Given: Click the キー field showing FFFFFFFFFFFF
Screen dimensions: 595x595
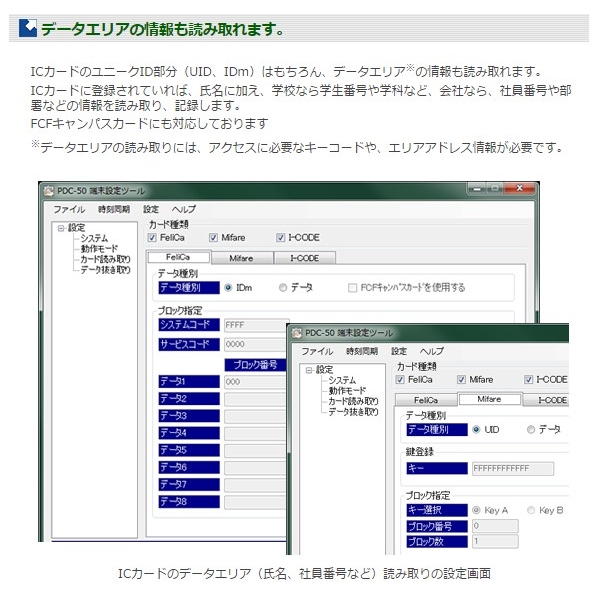Looking at the screenshot, I should point(513,469).
